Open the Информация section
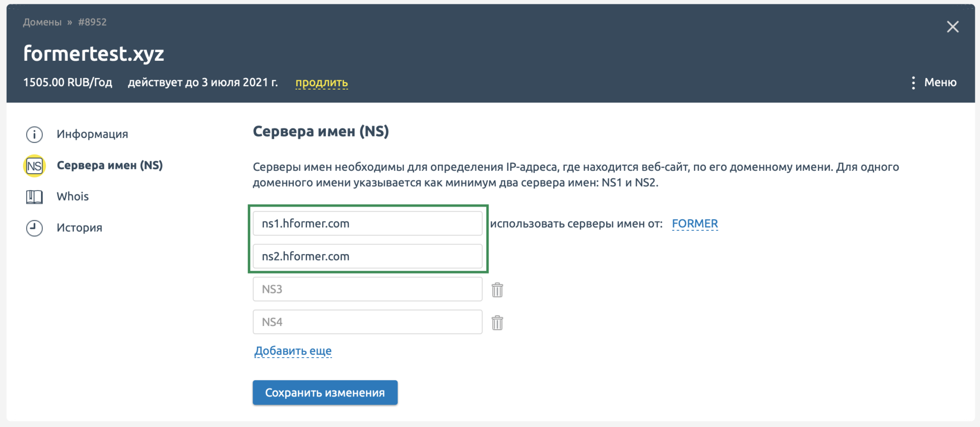980x427 pixels. [x=92, y=134]
